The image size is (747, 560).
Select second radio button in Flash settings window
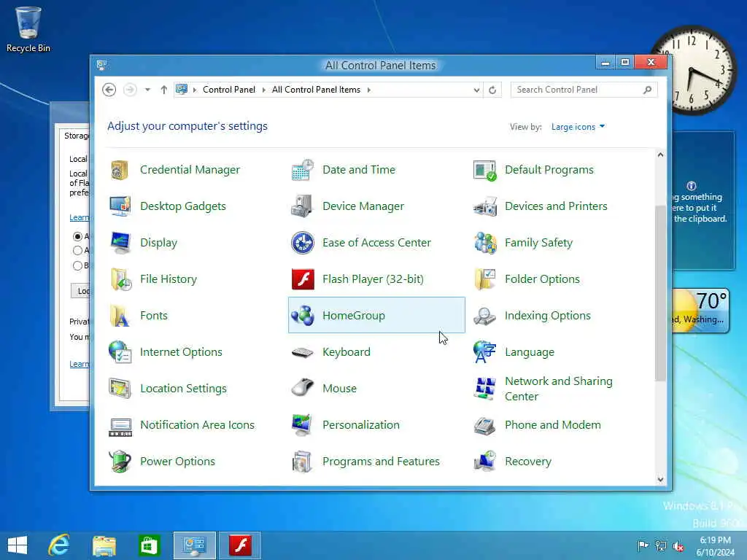coord(77,251)
